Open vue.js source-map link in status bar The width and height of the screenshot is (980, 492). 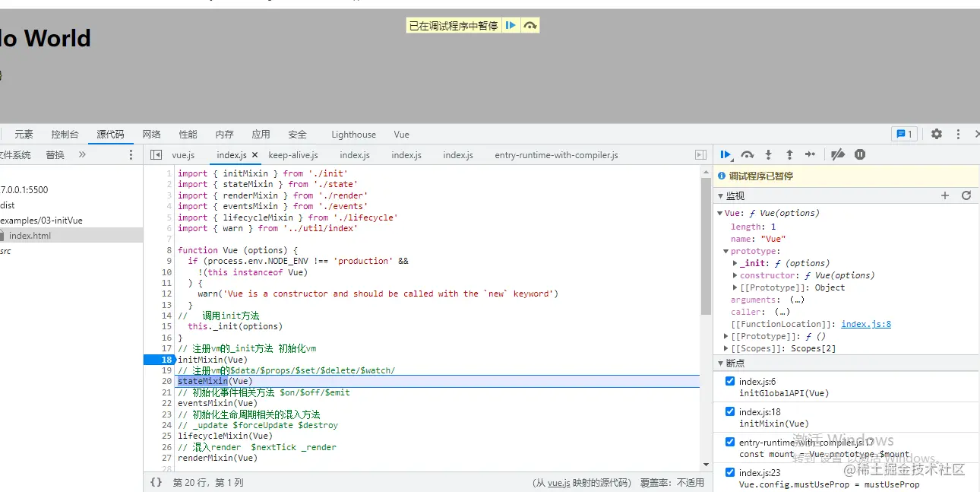[558, 483]
